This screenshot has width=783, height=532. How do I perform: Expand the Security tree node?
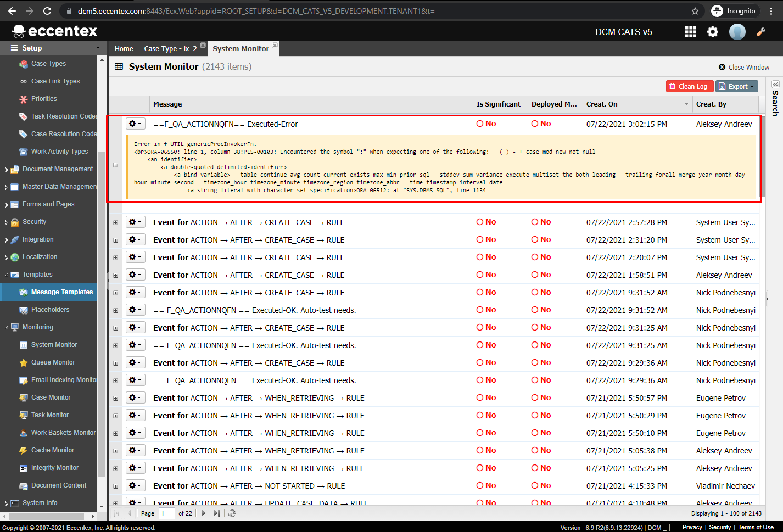click(6, 222)
